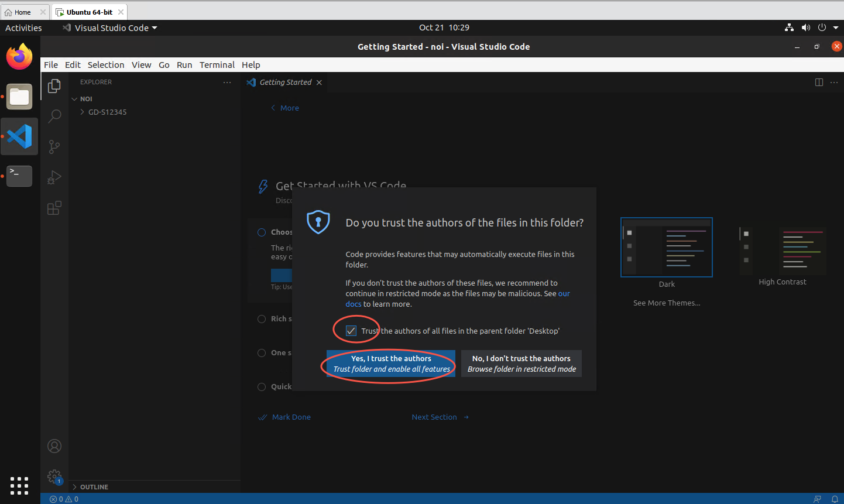Click the Accounts icon in activity bar
This screenshot has width=844, height=504.
click(54, 446)
